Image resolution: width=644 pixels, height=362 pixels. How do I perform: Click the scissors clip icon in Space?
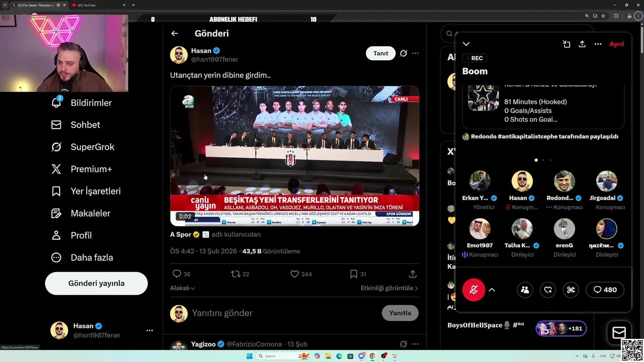click(571, 290)
